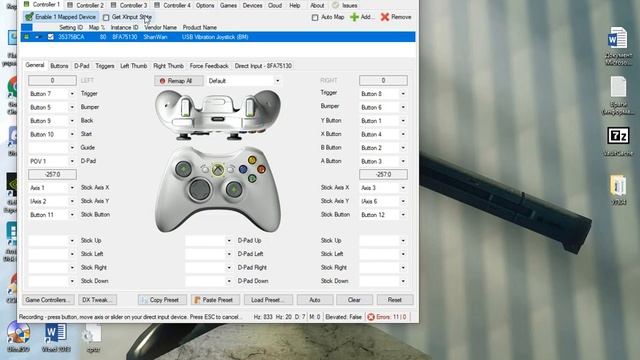Open the disc application icon at desktop bottom left
Image resolution: width=640 pixels, height=360 pixels.
point(18,333)
